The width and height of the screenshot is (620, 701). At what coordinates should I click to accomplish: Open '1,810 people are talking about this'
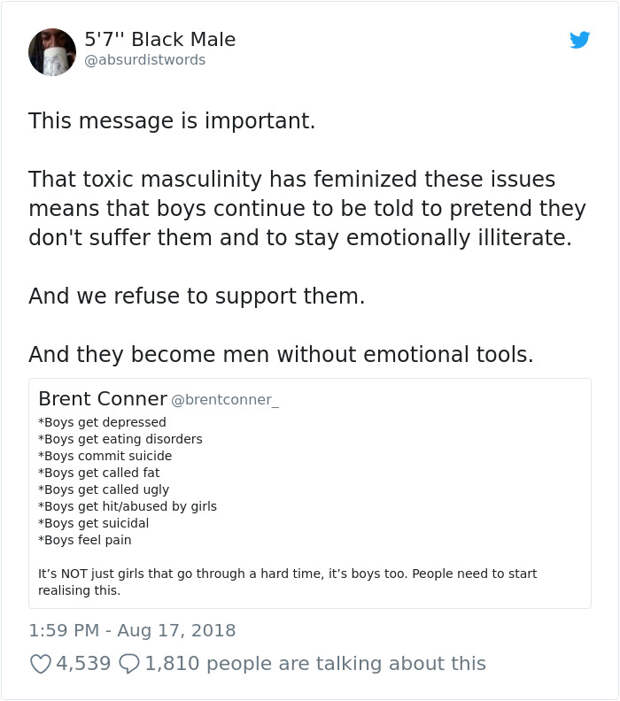tap(316, 663)
